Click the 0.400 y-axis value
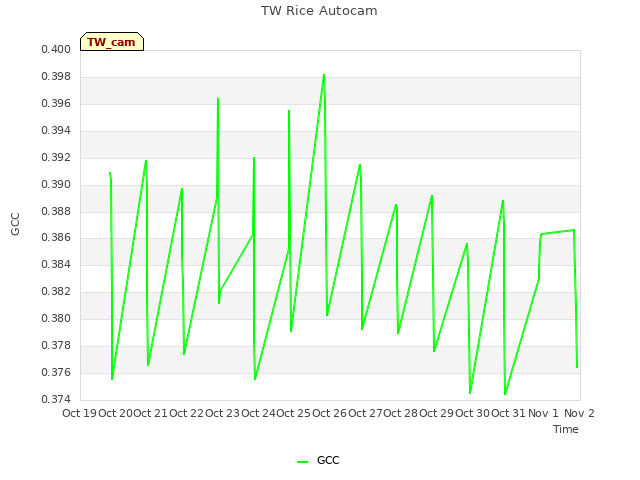This screenshot has width=640, height=480. pos(56,49)
